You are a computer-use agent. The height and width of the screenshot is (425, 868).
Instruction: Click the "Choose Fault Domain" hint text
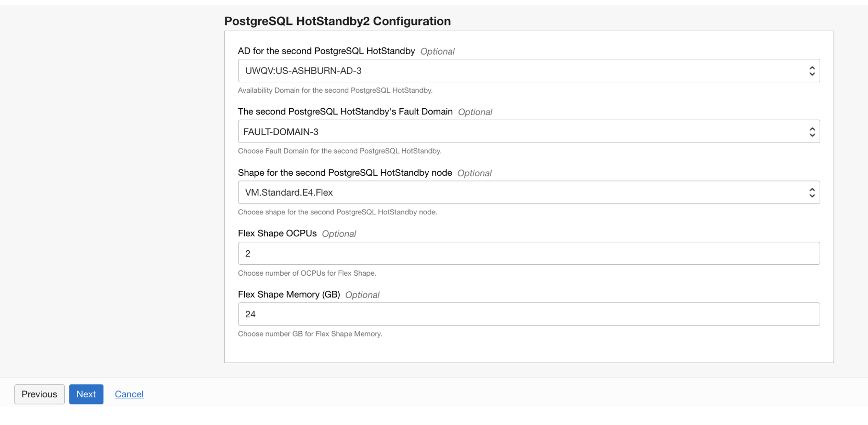(x=340, y=151)
